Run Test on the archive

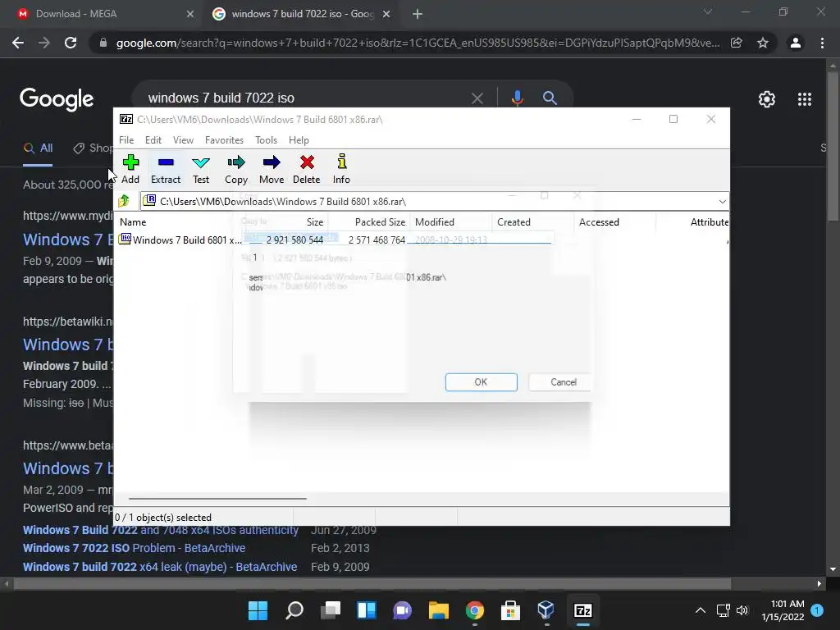201,169
